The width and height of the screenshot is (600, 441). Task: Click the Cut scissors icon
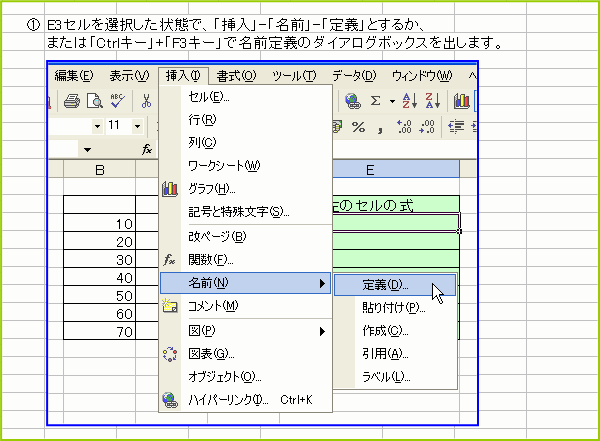click(x=146, y=101)
